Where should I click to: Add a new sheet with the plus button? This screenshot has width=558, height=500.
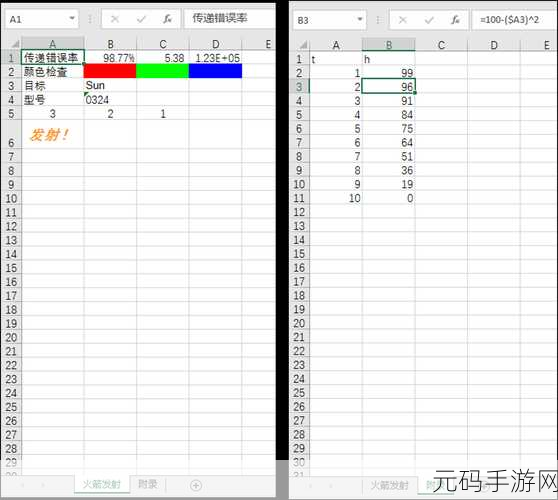196,485
